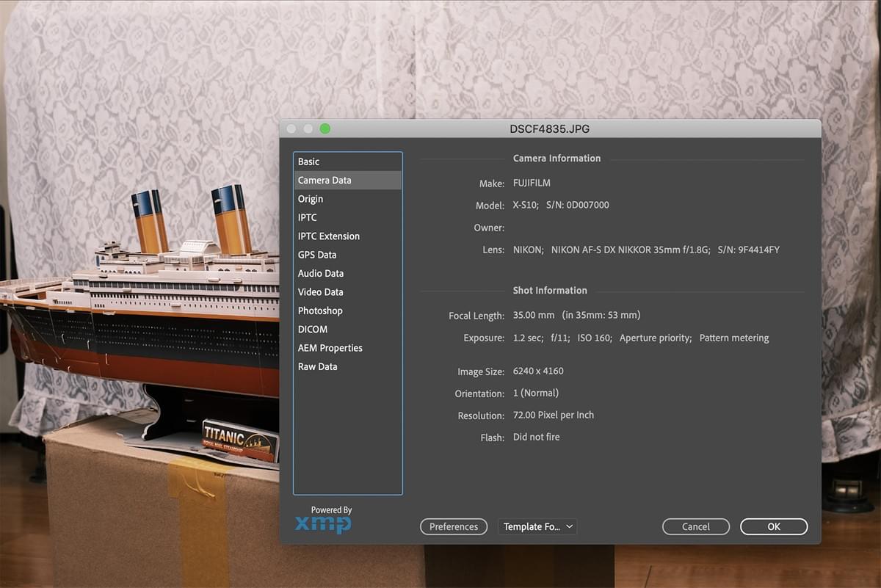Click the Flash value Did not fire
Viewport: 881px width, 588px height.
point(537,437)
